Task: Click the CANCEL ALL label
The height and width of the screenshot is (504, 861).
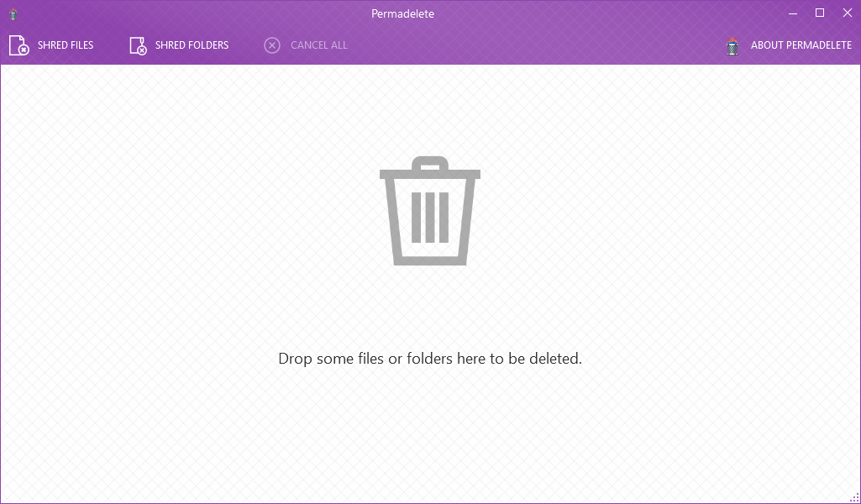Action: (319, 45)
